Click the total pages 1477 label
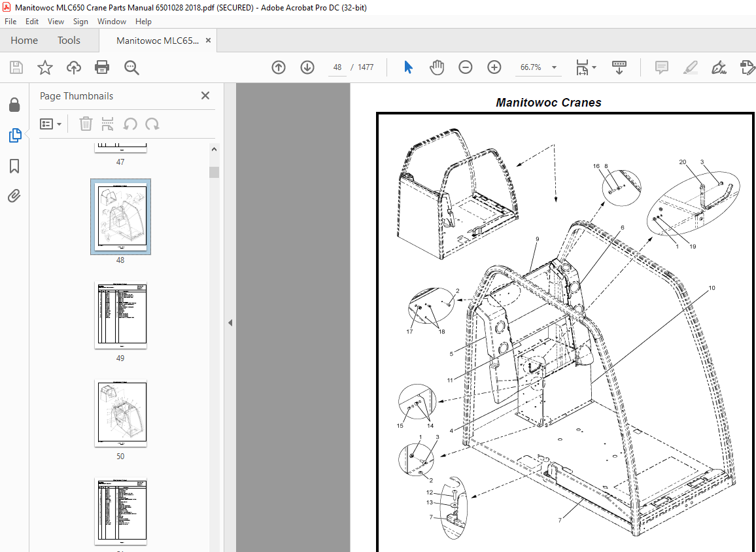756x552 pixels. (x=366, y=67)
